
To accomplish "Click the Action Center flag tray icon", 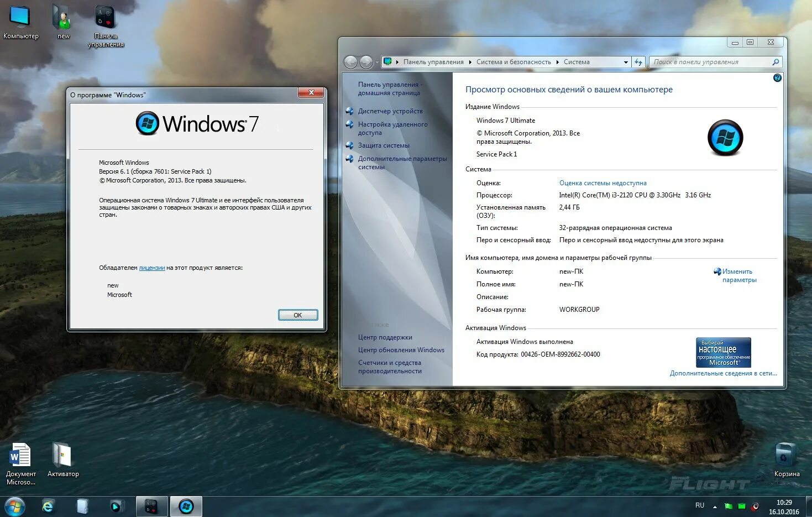I will tap(729, 506).
